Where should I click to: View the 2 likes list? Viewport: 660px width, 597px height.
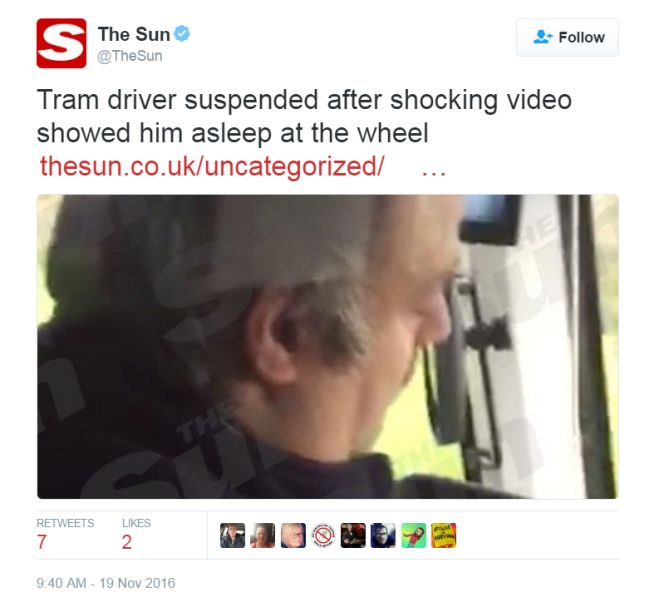[x=136, y=535]
